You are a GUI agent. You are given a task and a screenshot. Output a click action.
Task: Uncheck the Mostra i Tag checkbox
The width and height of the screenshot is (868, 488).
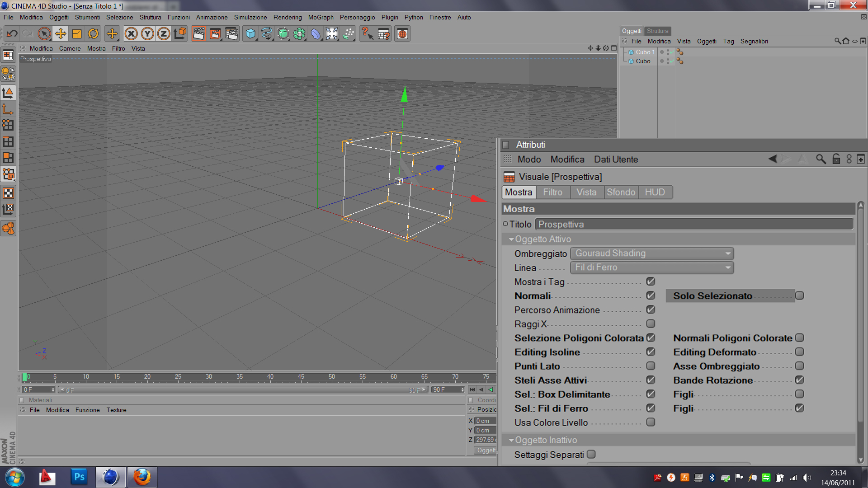pyautogui.click(x=651, y=282)
